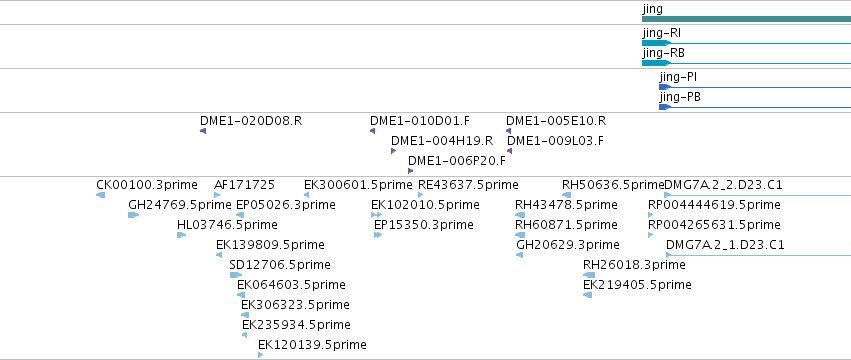Select the EK139809.5prime EST glyph
The height and width of the screenshot is (360, 851).
pyautogui.click(x=219, y=255)
